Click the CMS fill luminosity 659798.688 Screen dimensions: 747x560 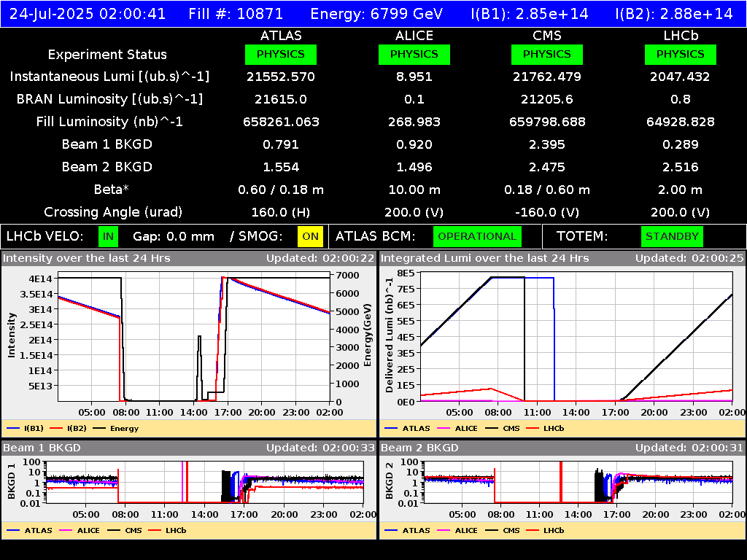547,122
